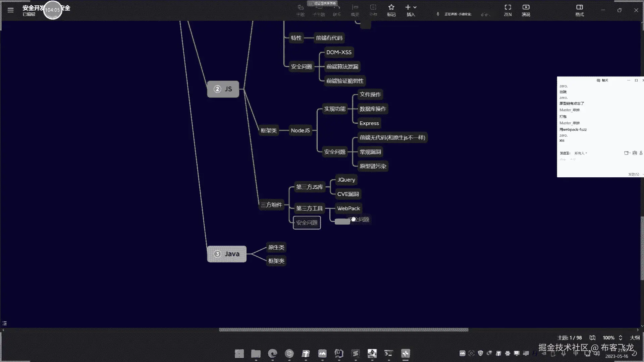Toggle the 中 input method indicator
Image resolution: width=644 pixels, height=362 pixels.
[576, 353]
